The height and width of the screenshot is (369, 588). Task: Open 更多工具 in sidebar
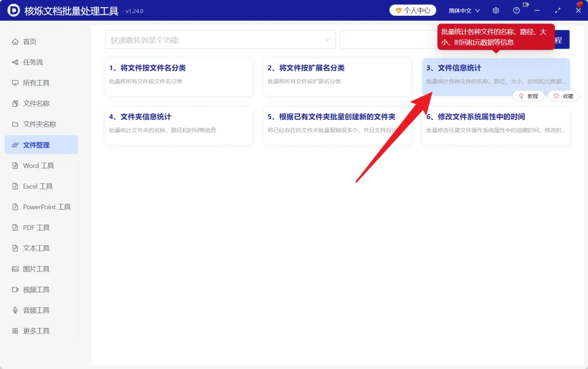pos(41,331)
